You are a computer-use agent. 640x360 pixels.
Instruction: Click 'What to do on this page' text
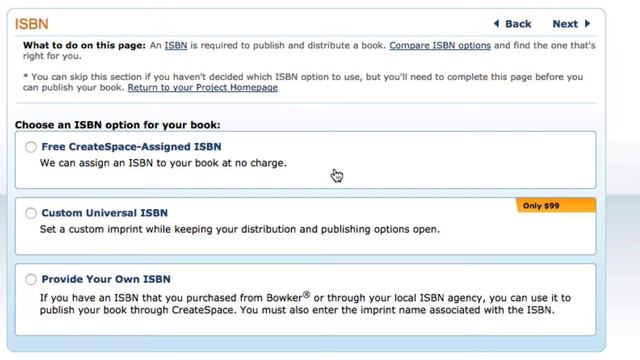coord(84,45)
